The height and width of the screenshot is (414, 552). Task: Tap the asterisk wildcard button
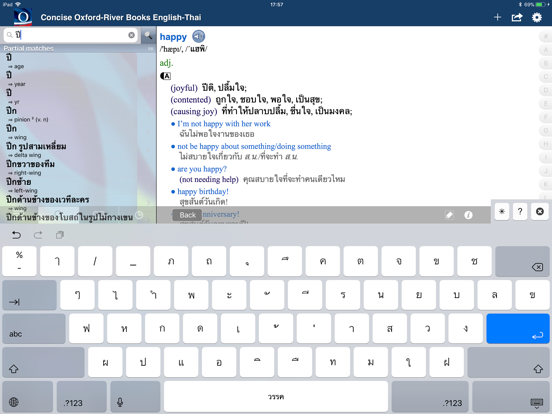tap(502, 211)
